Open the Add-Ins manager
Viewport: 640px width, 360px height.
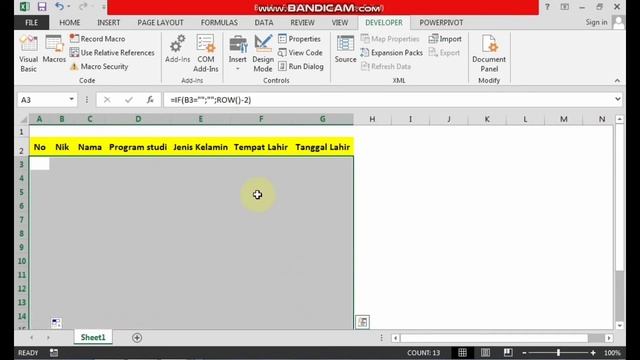point(177,49)
